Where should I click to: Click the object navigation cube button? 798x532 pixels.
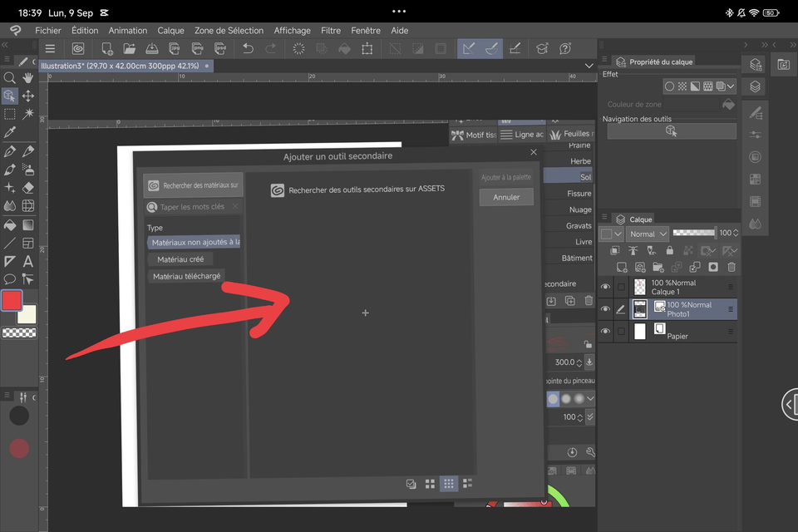coord(672,131)
